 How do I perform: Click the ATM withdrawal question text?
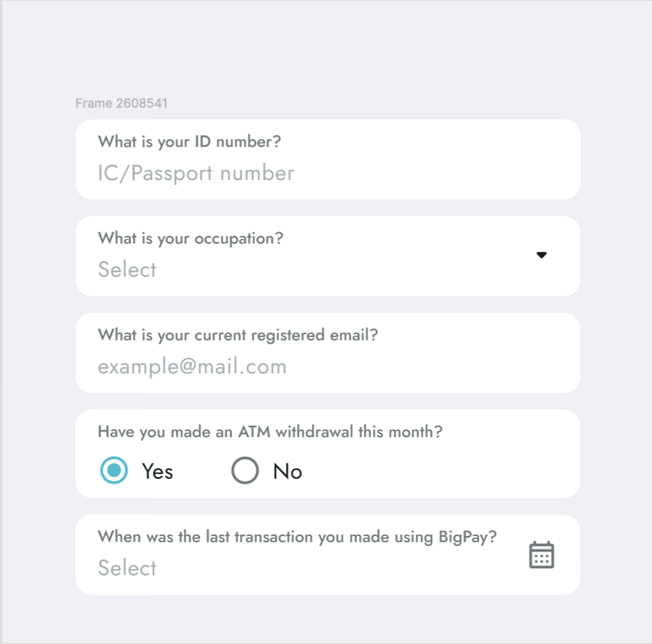click(x=270, y=431)
